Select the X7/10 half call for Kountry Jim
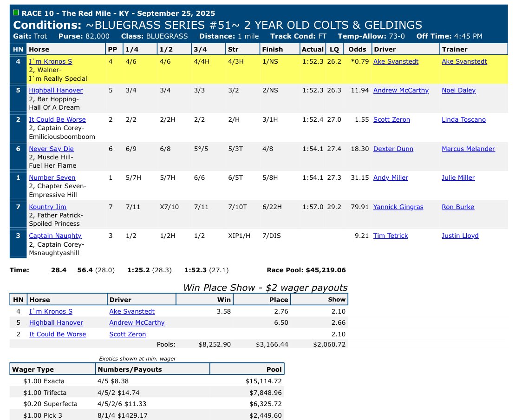The width and height of the screenshot is (522, 420). (x=170, y=207)
